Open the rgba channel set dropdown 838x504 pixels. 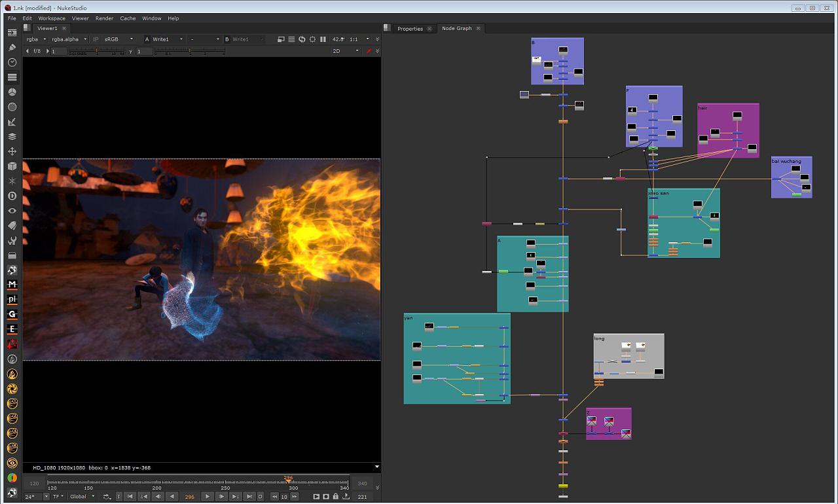point(36,39)
